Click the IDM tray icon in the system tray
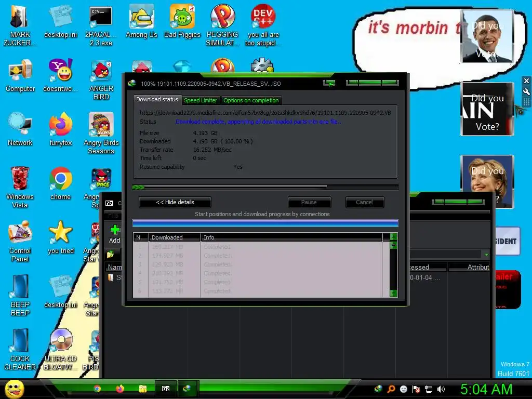The width and height of the screenshot is (532, 399). tap(378, 389)
